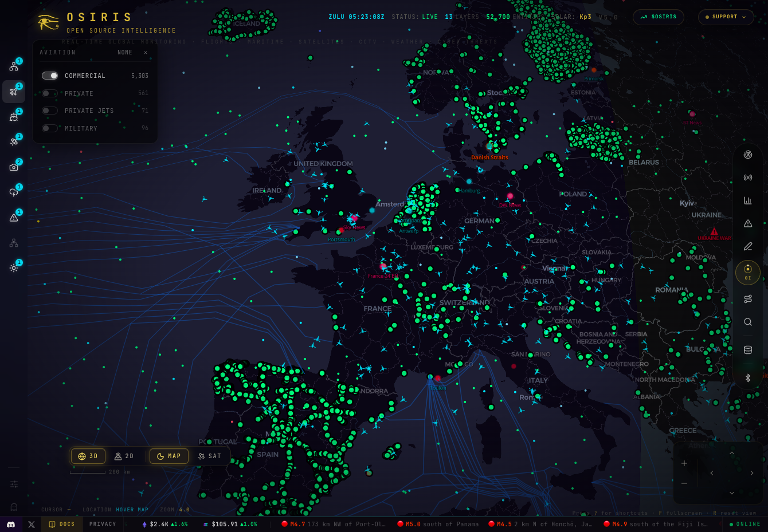The image size is (768, 532).
Task: Click the broadcast signal icon in right toolbar
Action: point(748,178)
